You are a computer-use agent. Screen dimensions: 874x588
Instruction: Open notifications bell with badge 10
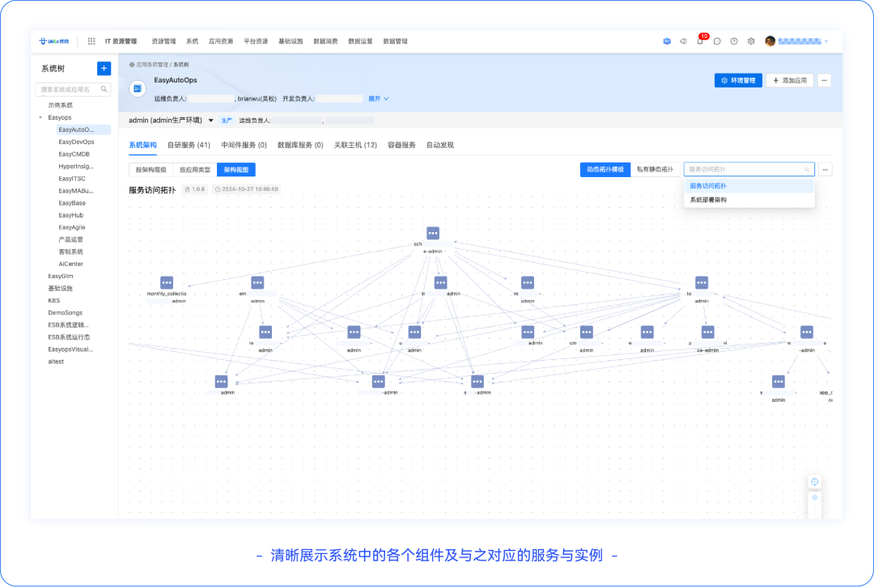point(701,40)
